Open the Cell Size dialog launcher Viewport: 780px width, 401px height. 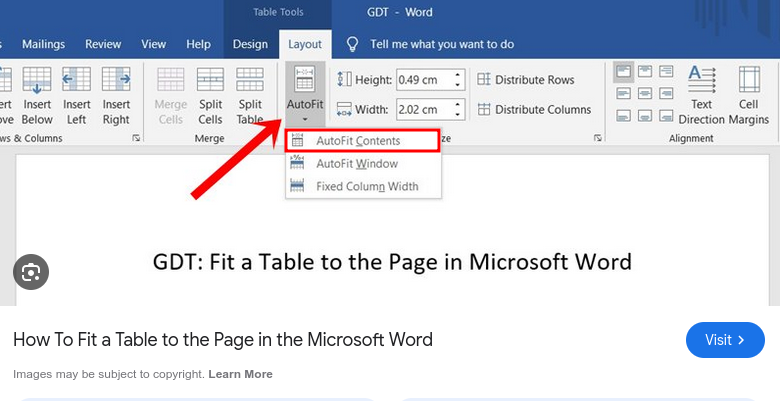(x=597, y=138)
